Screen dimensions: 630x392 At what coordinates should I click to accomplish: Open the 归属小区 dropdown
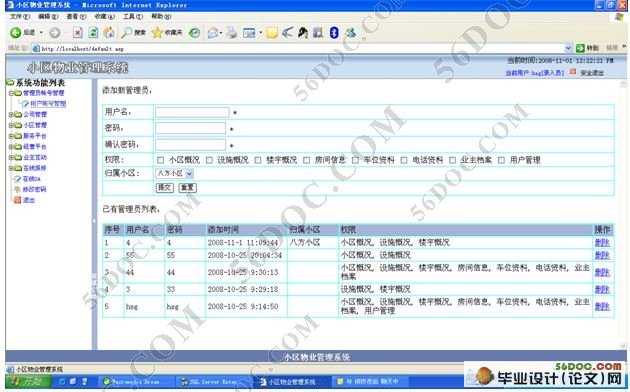point(174,174)
